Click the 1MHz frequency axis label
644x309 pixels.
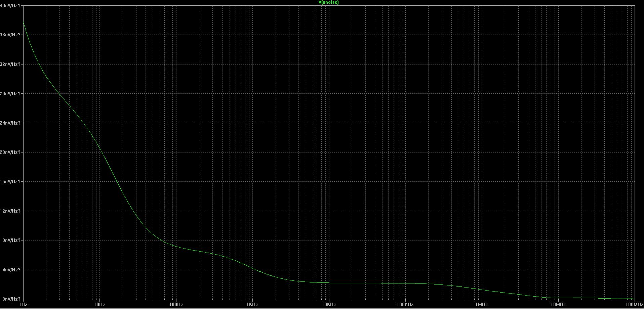pyautogui.click(x=481, y=305)
